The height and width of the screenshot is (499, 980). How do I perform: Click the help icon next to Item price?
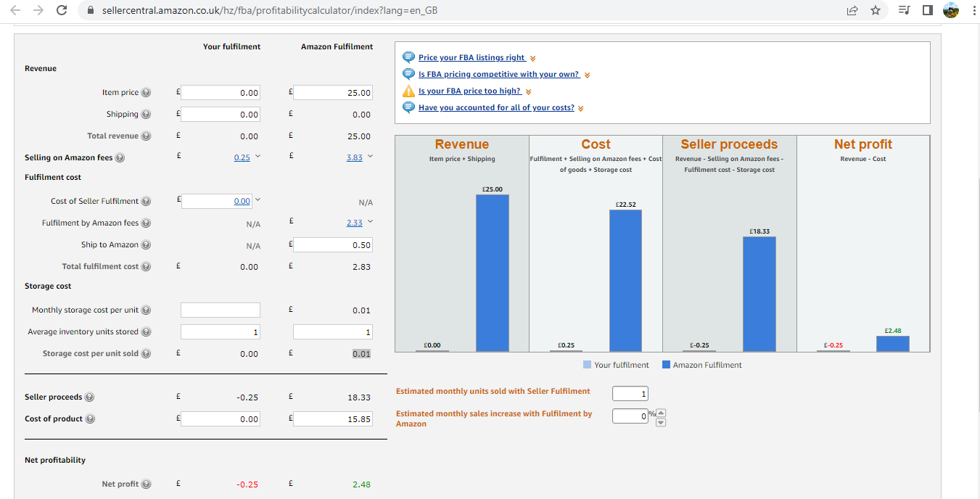point(146,93)
